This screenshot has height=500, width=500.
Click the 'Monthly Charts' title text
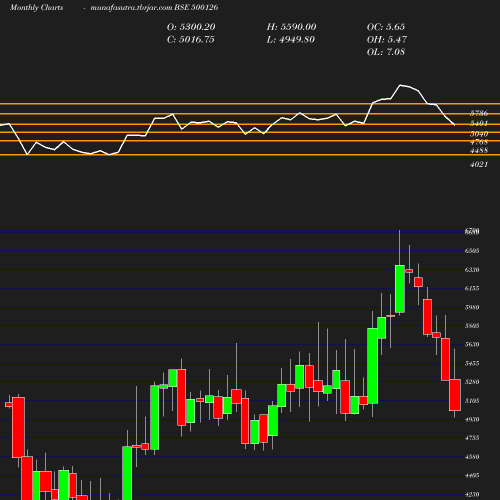(x=36, y=8)
